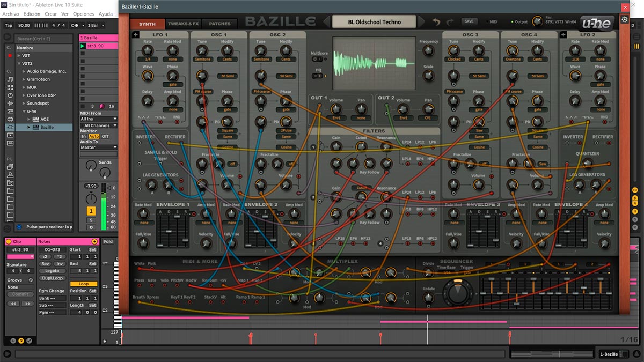Open the Audio To Master dropdown
This screenshot has height=362, width=644.
point(98,147)
